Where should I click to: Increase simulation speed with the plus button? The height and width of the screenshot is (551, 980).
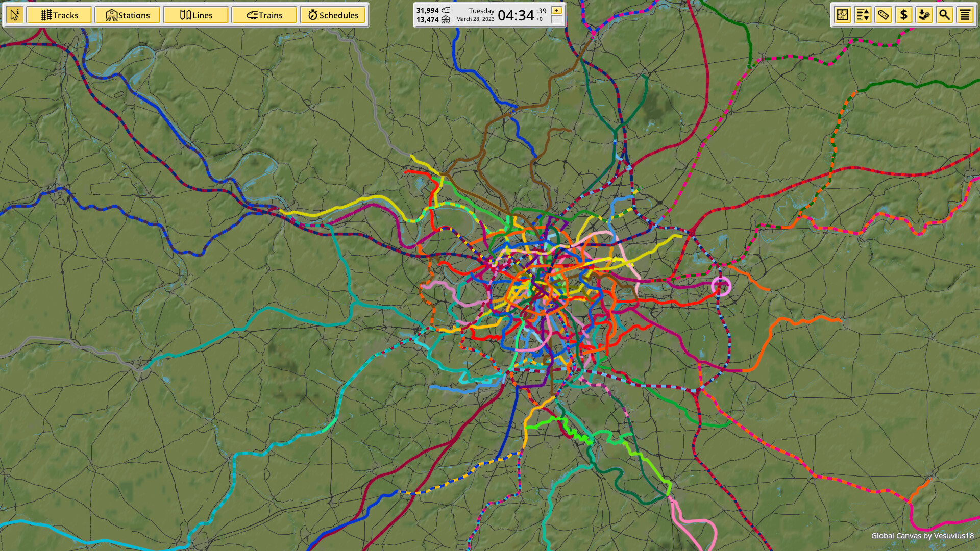click(x=556, y=9)
